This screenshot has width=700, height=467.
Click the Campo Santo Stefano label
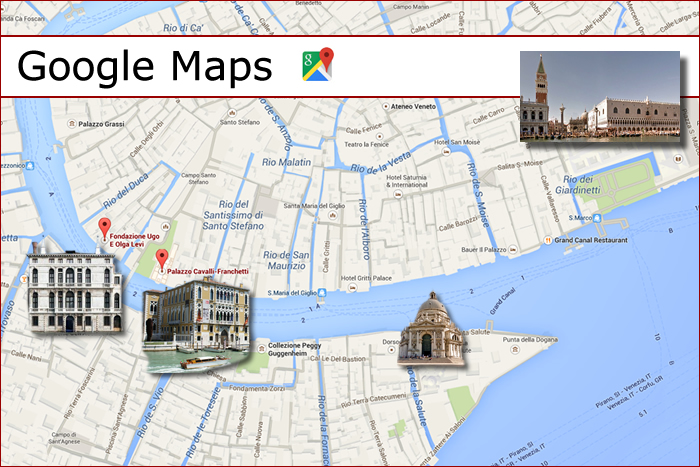tap(199, 179)
